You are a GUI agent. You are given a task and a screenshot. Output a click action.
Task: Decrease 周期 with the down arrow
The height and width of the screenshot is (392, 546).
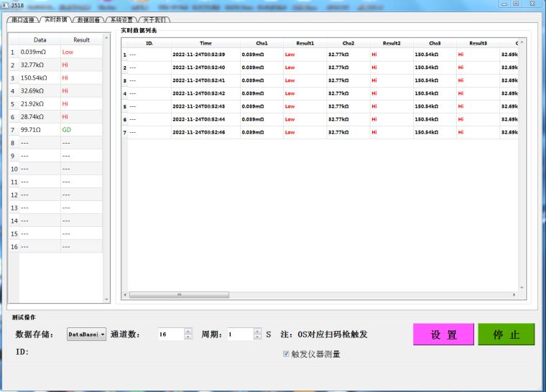point(257,337)
